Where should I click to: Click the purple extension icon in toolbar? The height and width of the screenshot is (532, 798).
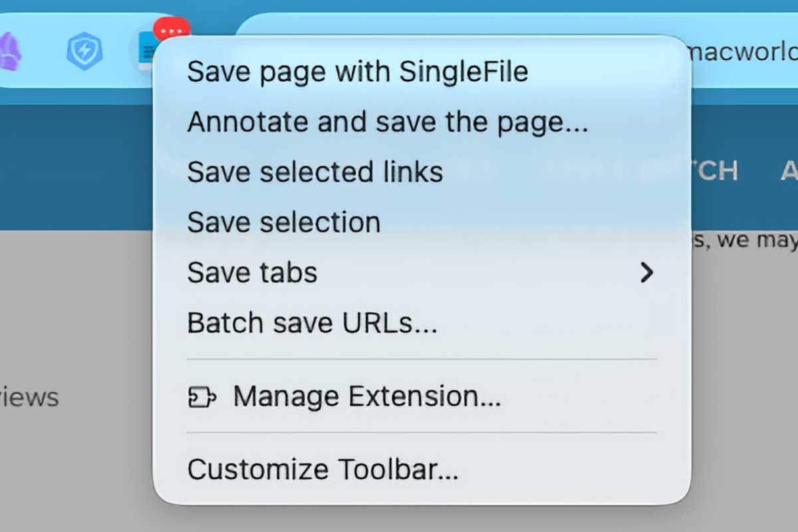pyautogui.click(x=10, y=52)
